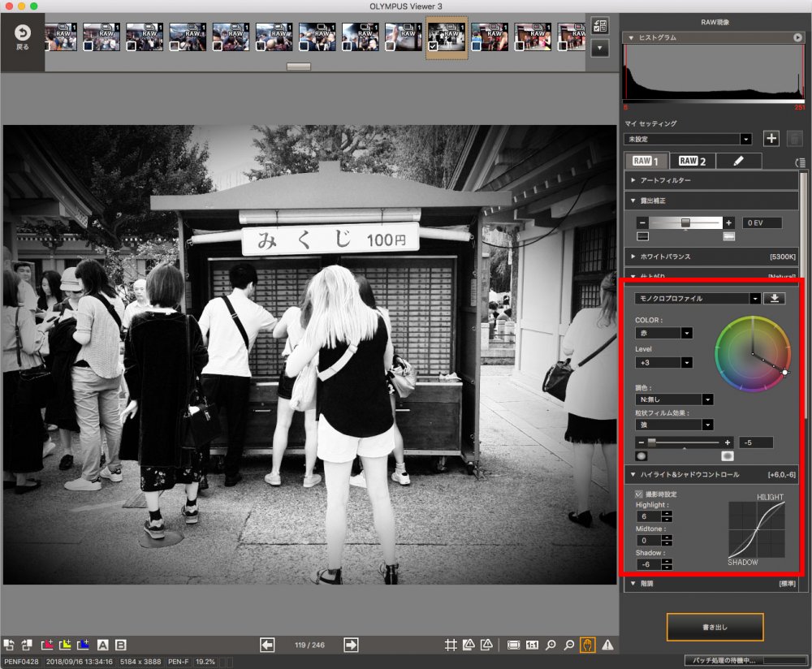Click the monochrome profile save icon
This screenshot has height=669, width=812.
pyautogui.click(x=775, y=298)
